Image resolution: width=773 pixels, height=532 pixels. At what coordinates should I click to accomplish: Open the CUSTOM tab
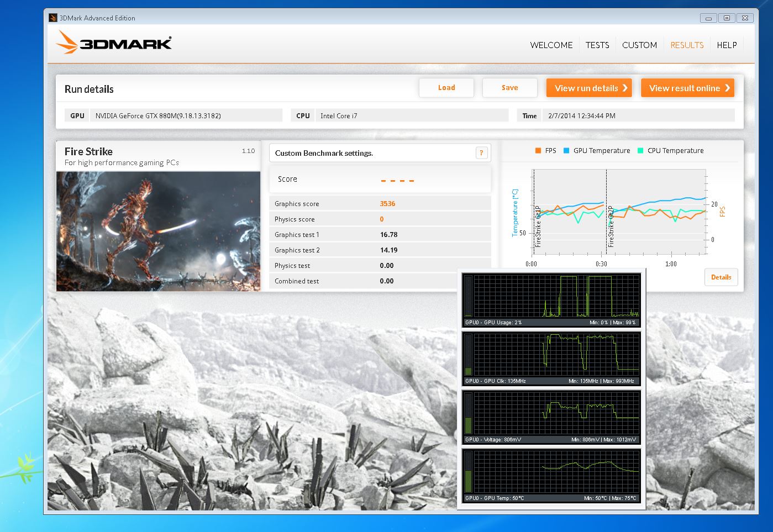(639, 45)
